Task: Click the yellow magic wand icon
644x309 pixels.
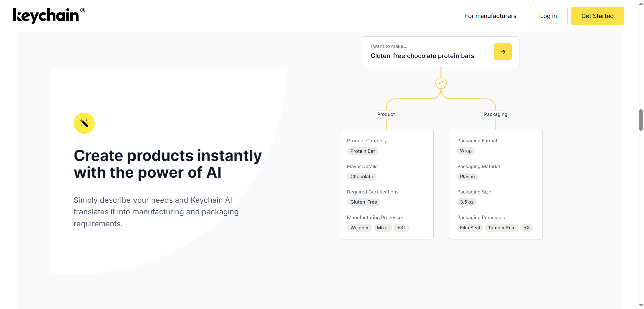Action: tap(84, 123)
